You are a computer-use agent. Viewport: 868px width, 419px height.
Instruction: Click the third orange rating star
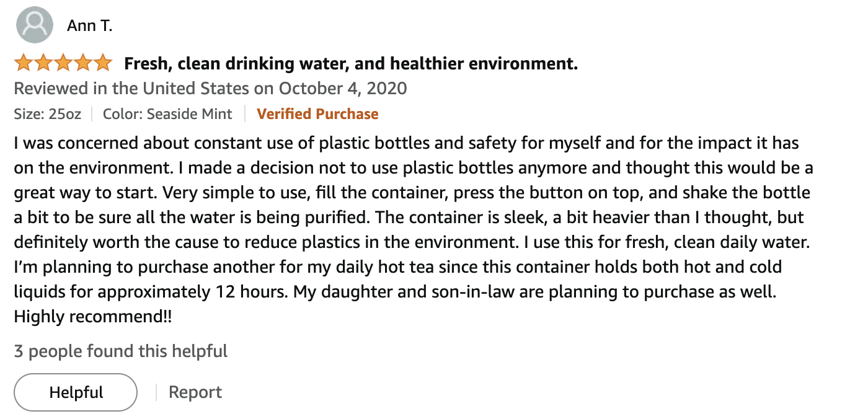[x=63, y=63]
